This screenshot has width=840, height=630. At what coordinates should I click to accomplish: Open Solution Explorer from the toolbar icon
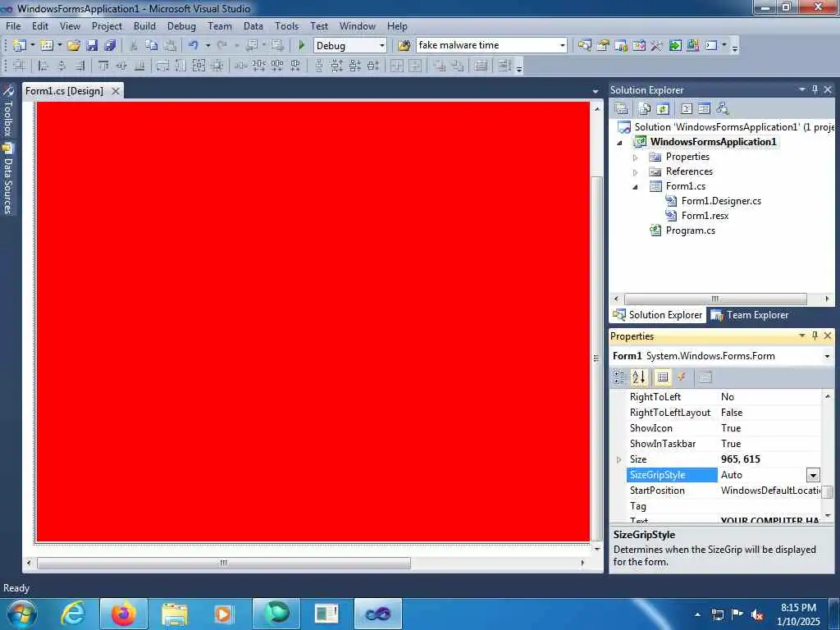(x=584, y=46)
